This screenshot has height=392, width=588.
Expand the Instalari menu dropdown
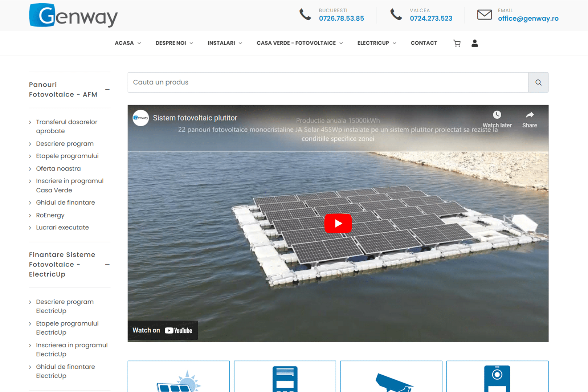pos(225,43)
